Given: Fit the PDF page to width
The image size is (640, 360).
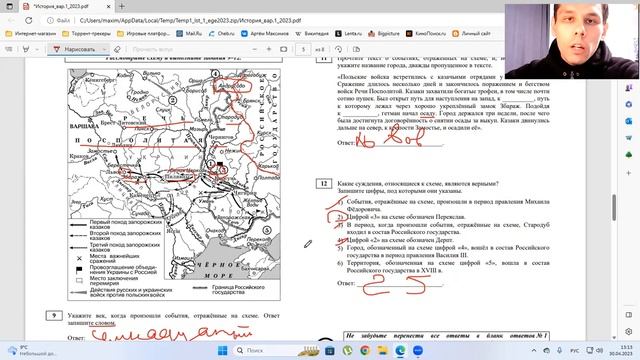Looking at the screenshot, I should click(284, 49).
